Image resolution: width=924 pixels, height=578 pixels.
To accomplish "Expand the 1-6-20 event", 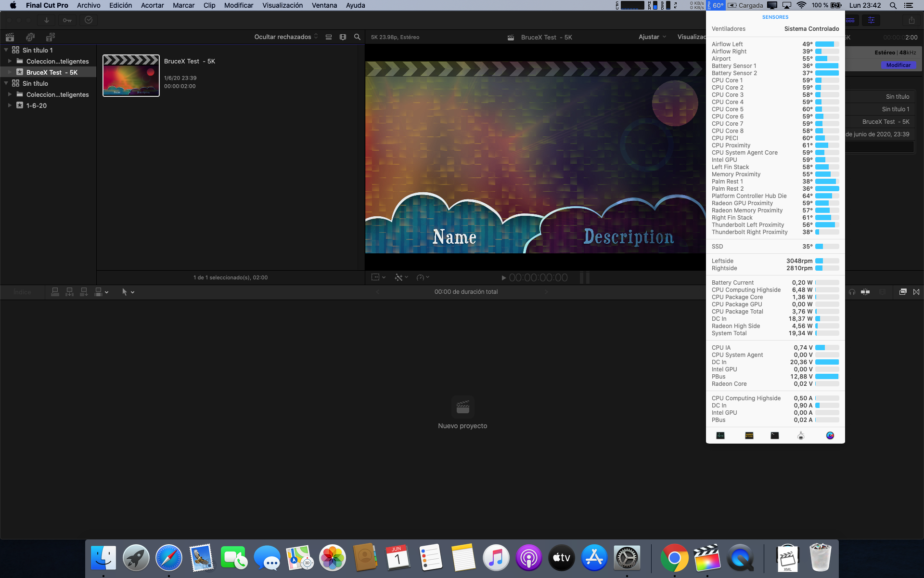I will click(10, 105).
